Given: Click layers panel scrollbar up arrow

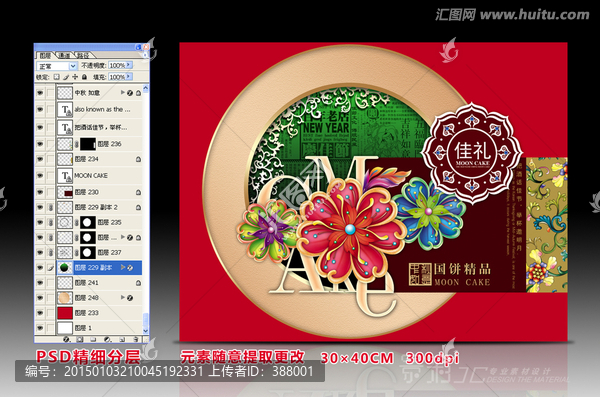Looking at the screenshot, I should click(145, 88).
